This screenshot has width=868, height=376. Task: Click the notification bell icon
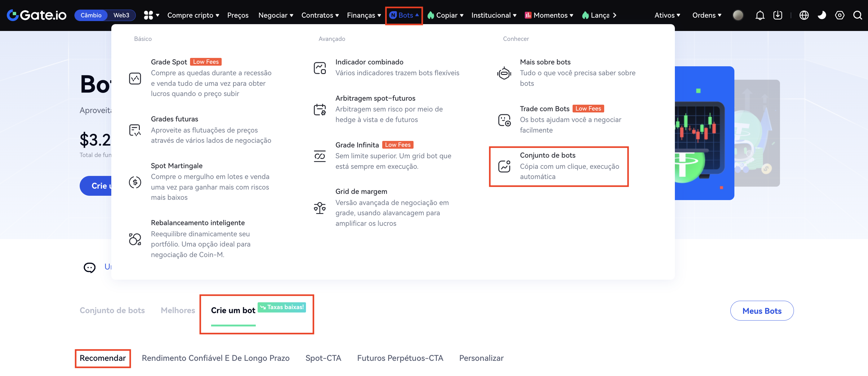coord(759,15)
